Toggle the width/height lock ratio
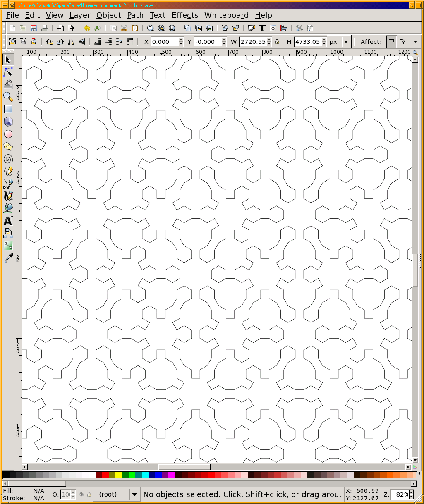Viewport: 424px width, 504px height. (x=277, y=42)
